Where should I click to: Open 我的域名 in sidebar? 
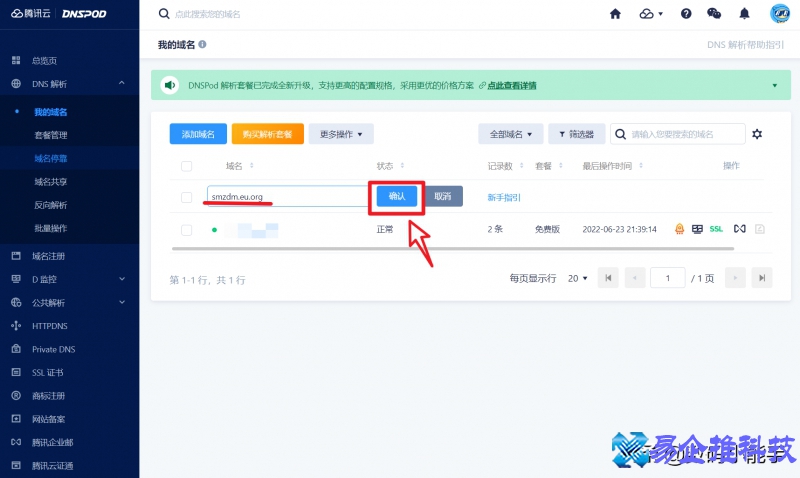(51, 112)
